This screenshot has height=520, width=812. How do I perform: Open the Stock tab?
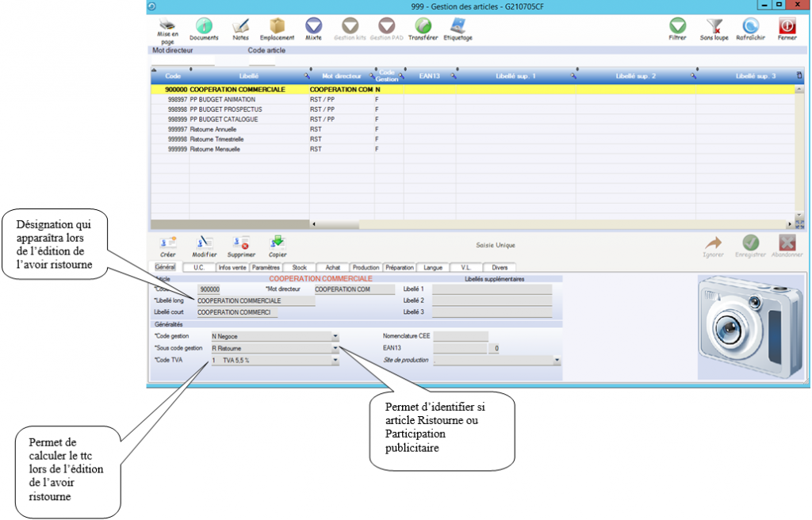(299, 268)
